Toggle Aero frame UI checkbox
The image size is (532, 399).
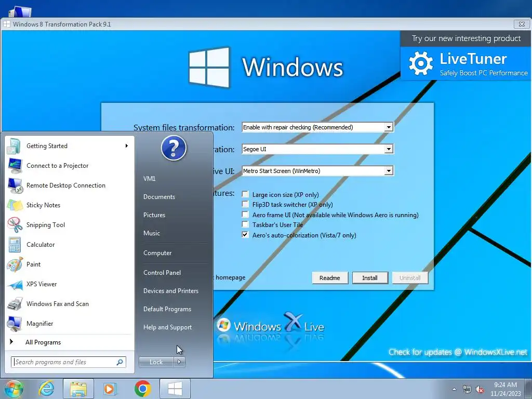point(245,215)
